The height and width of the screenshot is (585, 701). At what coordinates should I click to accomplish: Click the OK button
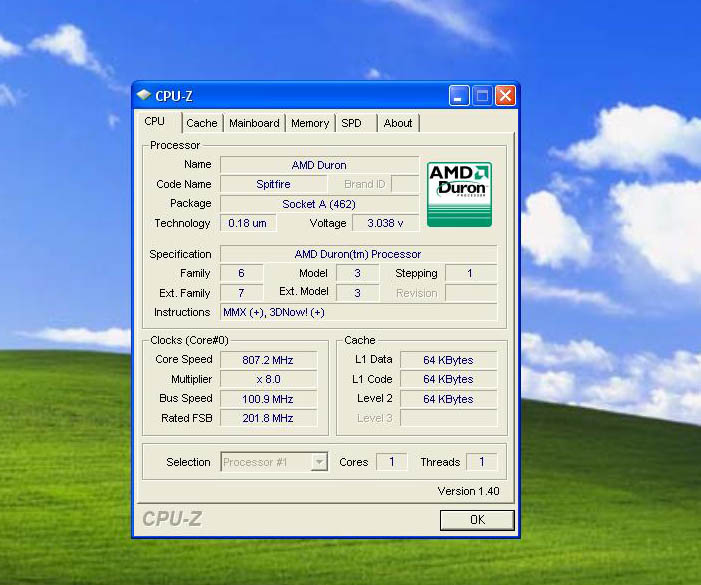click(x=477, y=520)
